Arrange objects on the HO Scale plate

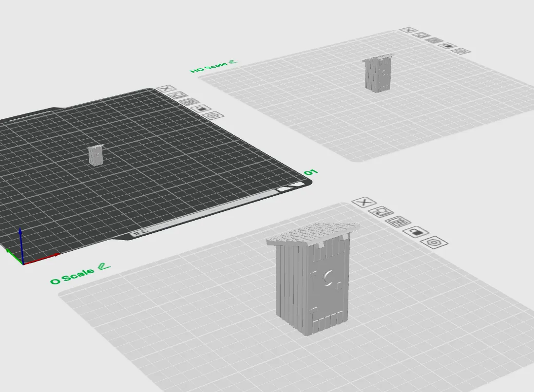pos(434,40)
